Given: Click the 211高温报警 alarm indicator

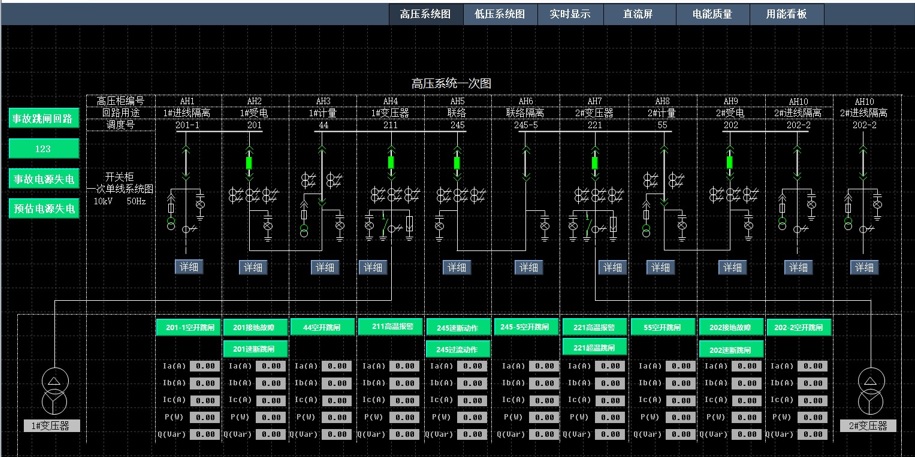Looking at the screenshot, I should [390, 326].
